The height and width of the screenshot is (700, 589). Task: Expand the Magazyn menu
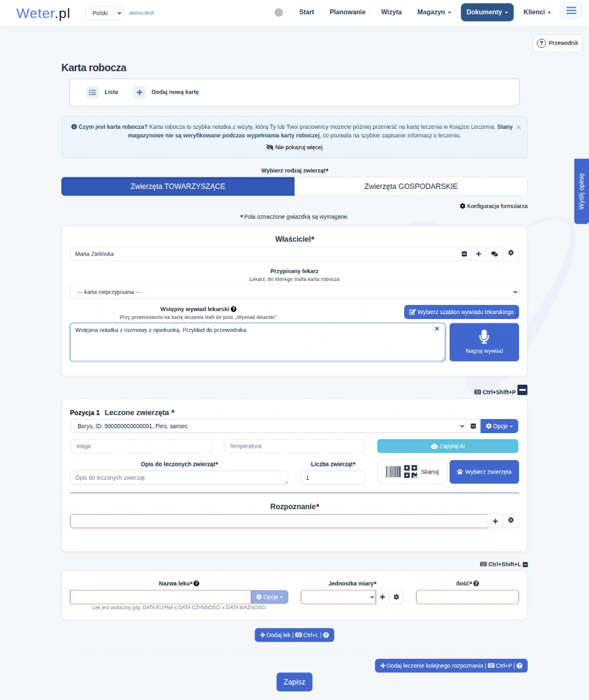tap(434, 12)
